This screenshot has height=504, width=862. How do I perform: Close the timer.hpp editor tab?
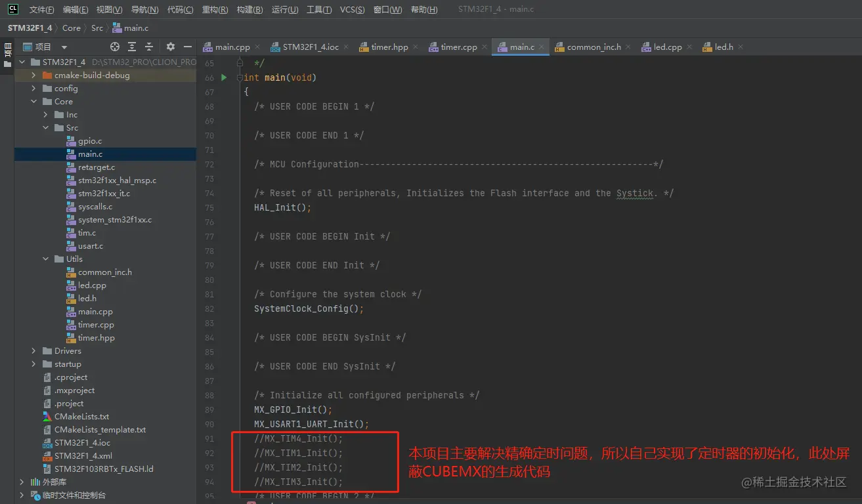415,47
